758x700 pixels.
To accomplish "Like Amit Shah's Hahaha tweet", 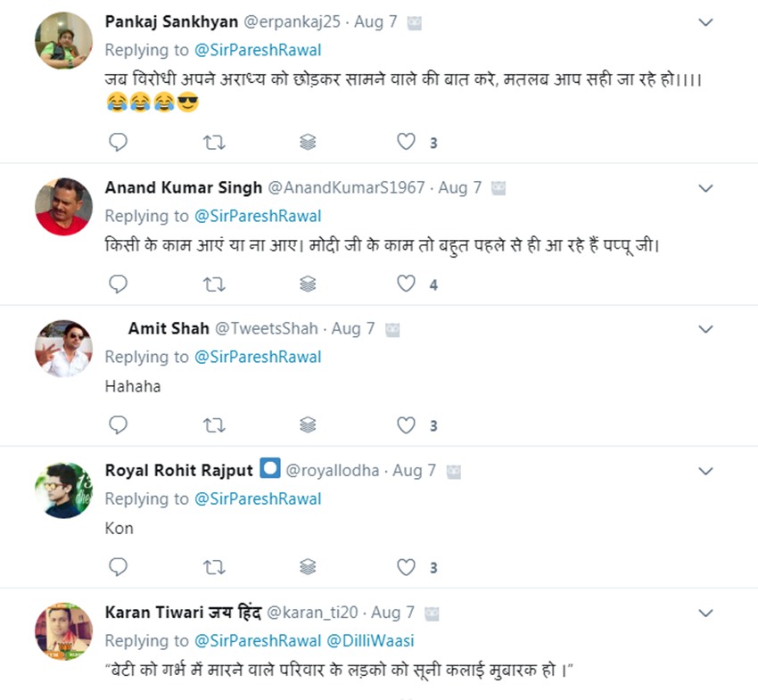I will 407,425.
